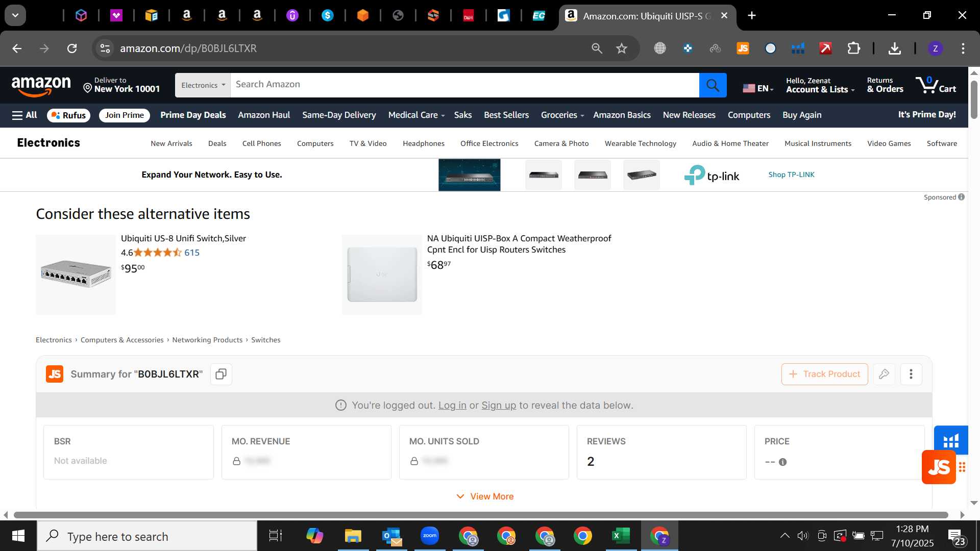The image size is (980, 551).
Task: Click the Log in link
Action: click(452, 406)
